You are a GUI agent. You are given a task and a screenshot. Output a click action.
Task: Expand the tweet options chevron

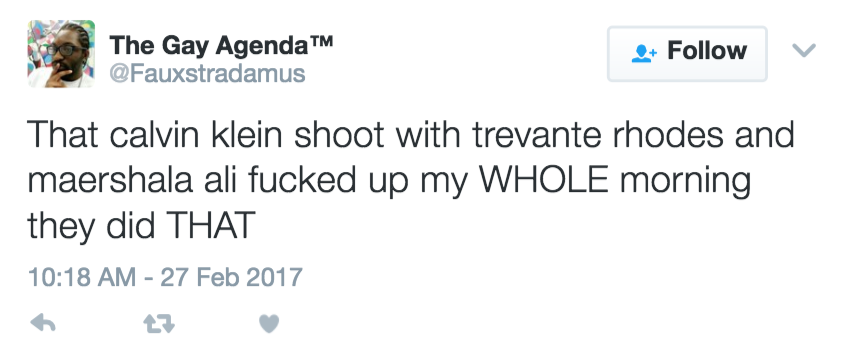click(x=804, y=51)
